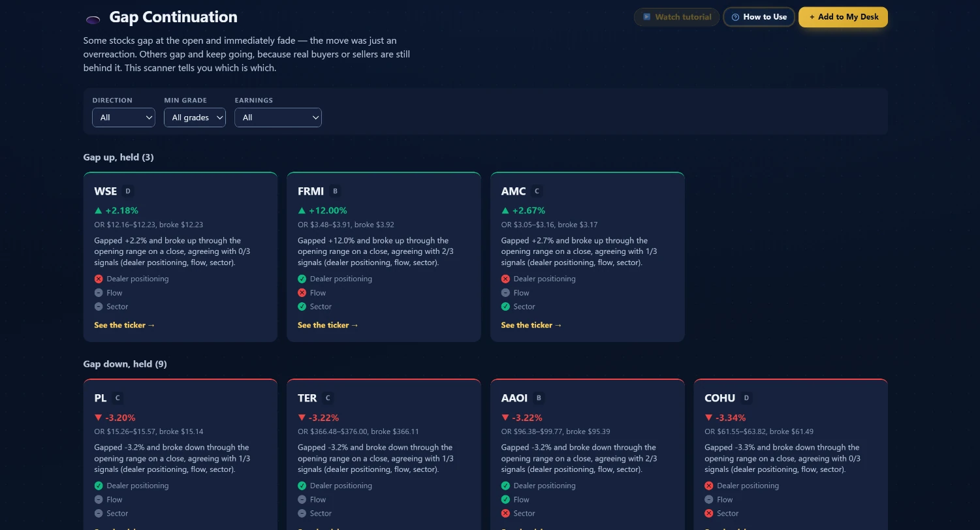
Task: Click the +12.00% gap value on FRMI
Action: [x=323, y=211]
